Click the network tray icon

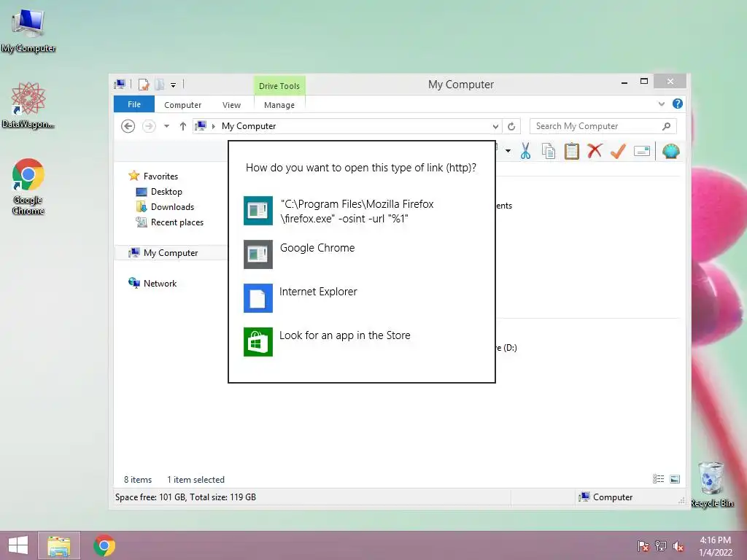click(x=661, y=546)
